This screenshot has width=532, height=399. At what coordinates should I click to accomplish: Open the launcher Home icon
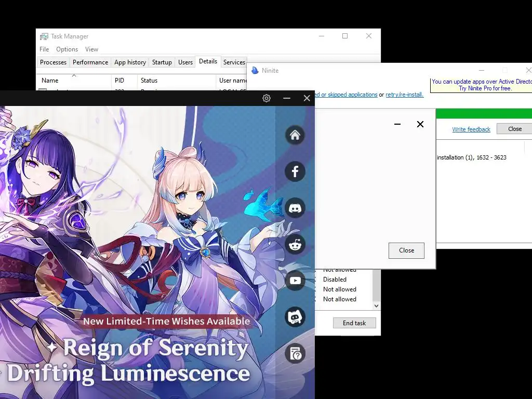[295, 135]
